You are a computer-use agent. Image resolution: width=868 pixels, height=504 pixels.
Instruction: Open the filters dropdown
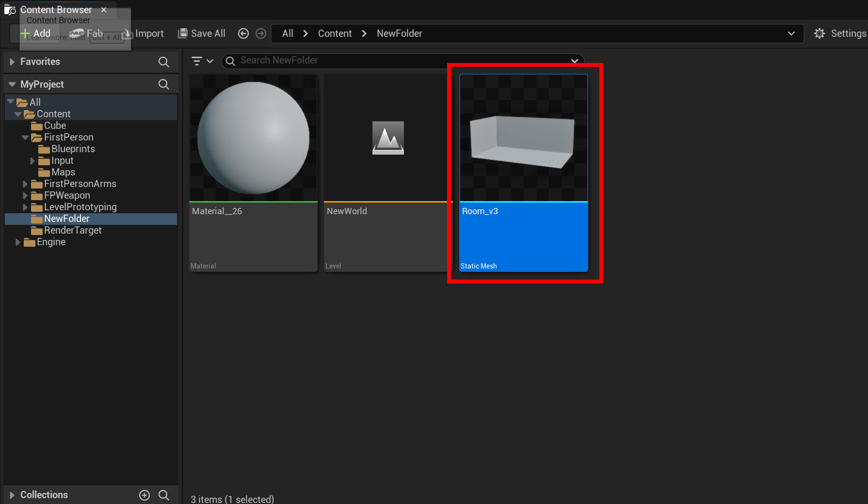point(203,61)
